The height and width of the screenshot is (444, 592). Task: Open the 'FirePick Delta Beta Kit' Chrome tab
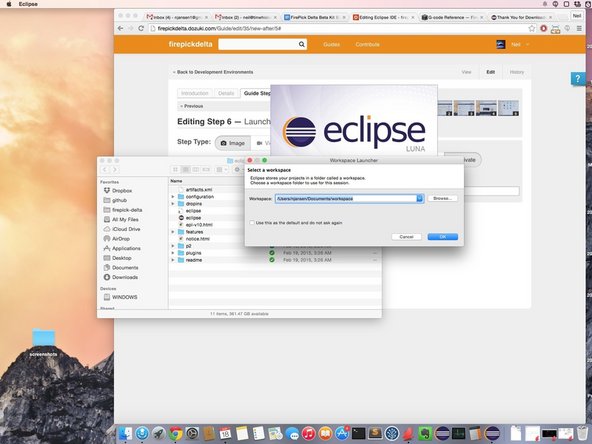(314, 17)
